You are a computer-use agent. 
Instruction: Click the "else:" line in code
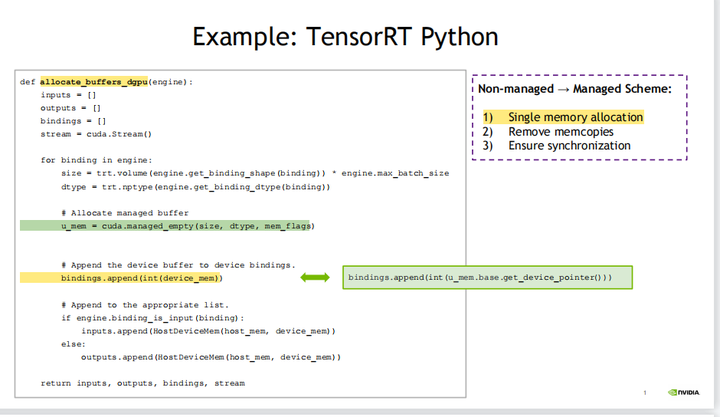73,344
